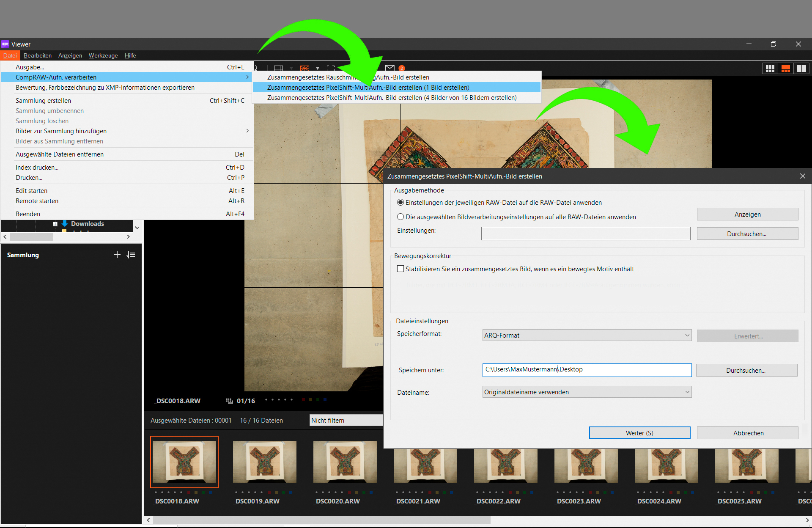Choose PixelShift composite 4 Bilder von 16 item
This screenshot has width=812, height=528.
point(397,97)
